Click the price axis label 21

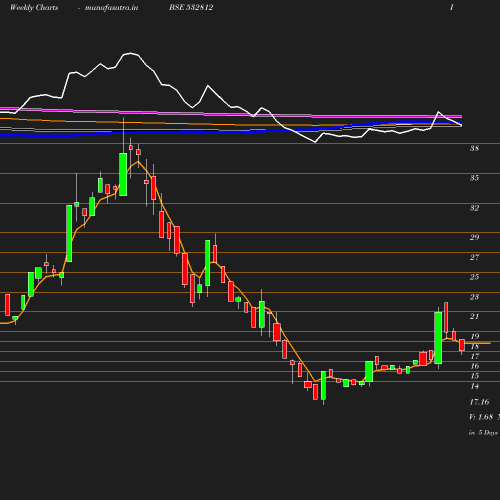pos(474,316)
